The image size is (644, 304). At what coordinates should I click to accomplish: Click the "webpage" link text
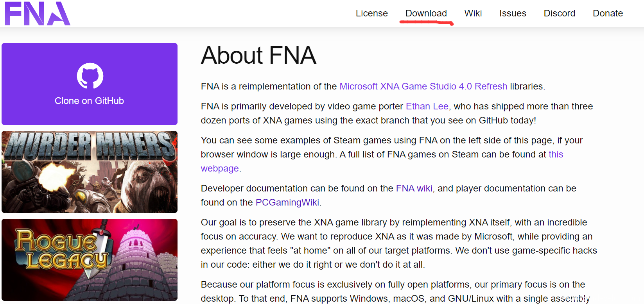(220, 168)
